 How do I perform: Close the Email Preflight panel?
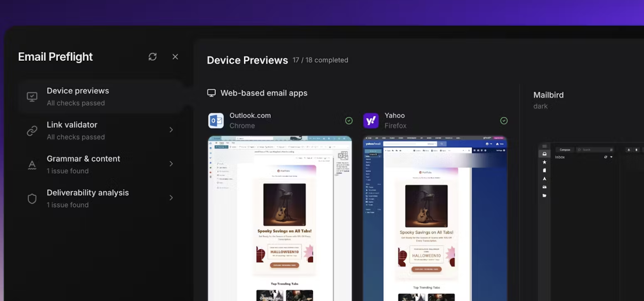[175, 57]
